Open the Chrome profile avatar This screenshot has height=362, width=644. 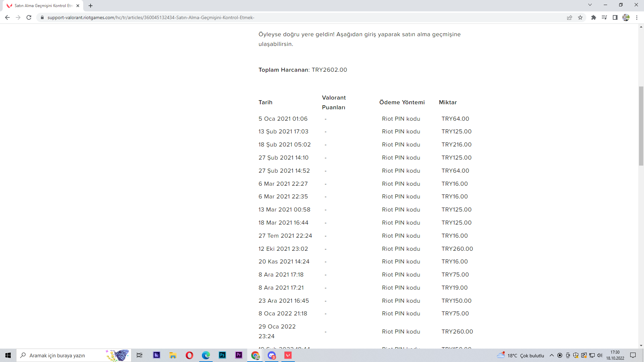pyautogui.click(x=626, y=17)
